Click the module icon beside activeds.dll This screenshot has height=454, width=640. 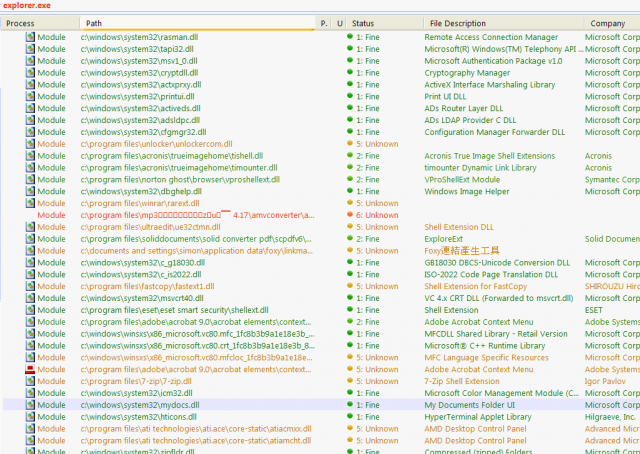click(30, 108)
